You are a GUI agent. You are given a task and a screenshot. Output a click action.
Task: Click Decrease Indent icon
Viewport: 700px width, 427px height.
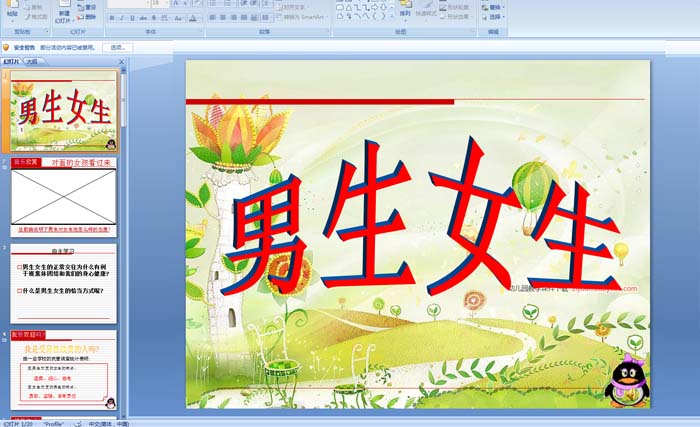click(244, 4)
